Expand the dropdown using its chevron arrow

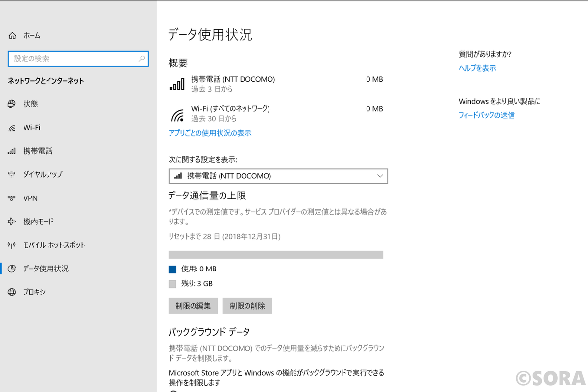click(x=380, y=176)
